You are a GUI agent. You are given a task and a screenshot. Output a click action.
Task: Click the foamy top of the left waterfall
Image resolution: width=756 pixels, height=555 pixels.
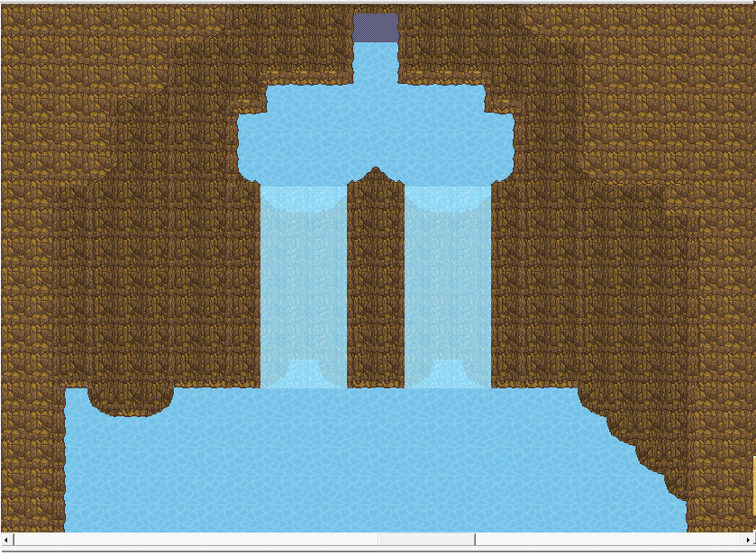click(303, 196)
